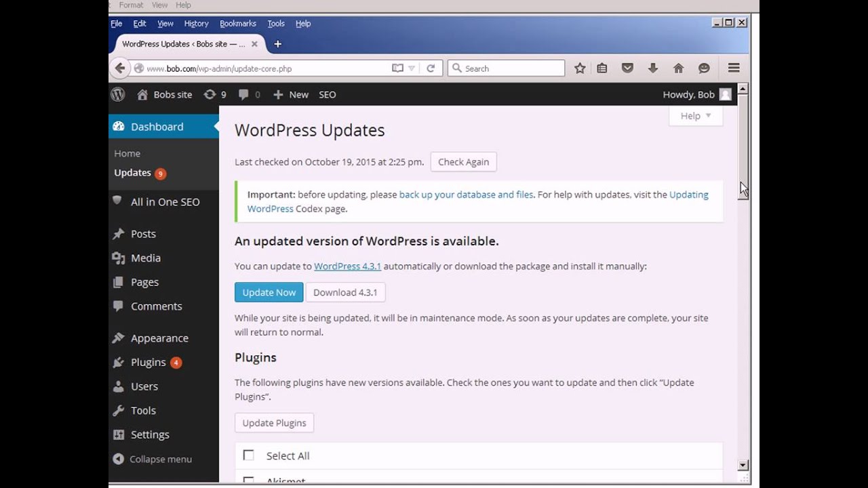868x488 pixels.
Task: Bookmark this page with star icon
Action: 580,68
